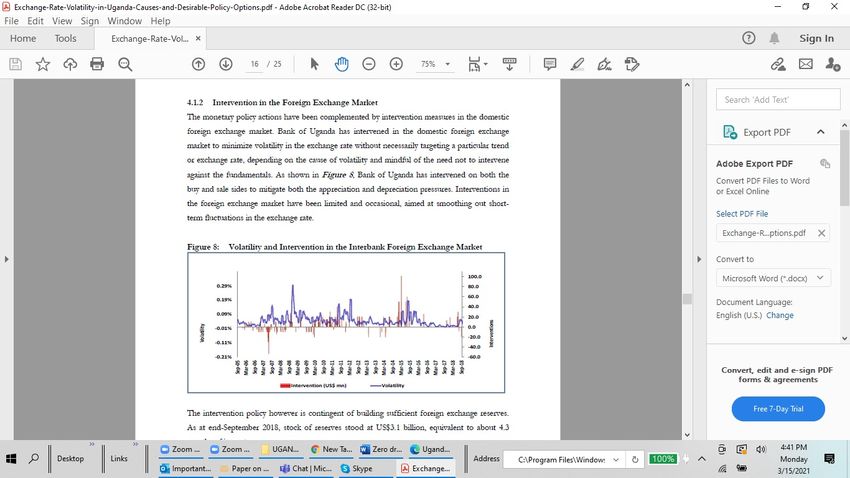Click the Search 'Add Text' field
Screen dimensions: 850x478
(x=778, y=100)
